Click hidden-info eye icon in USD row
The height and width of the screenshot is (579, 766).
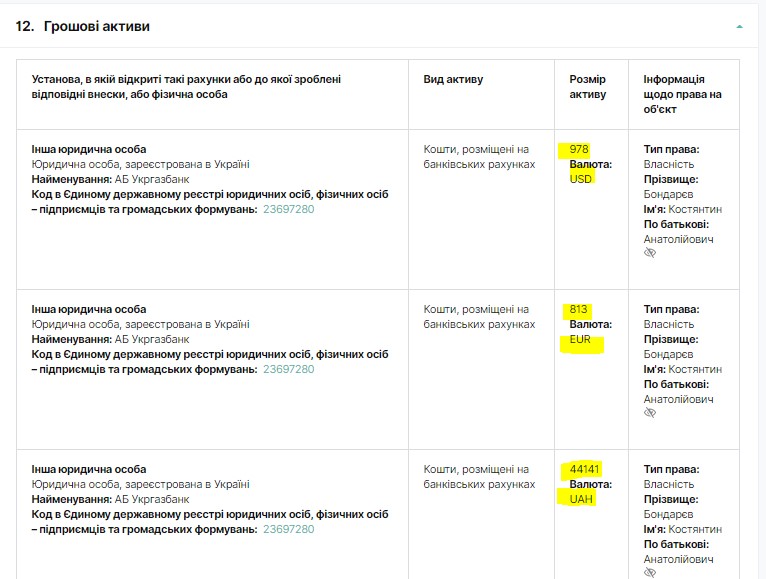coord(650,254)
